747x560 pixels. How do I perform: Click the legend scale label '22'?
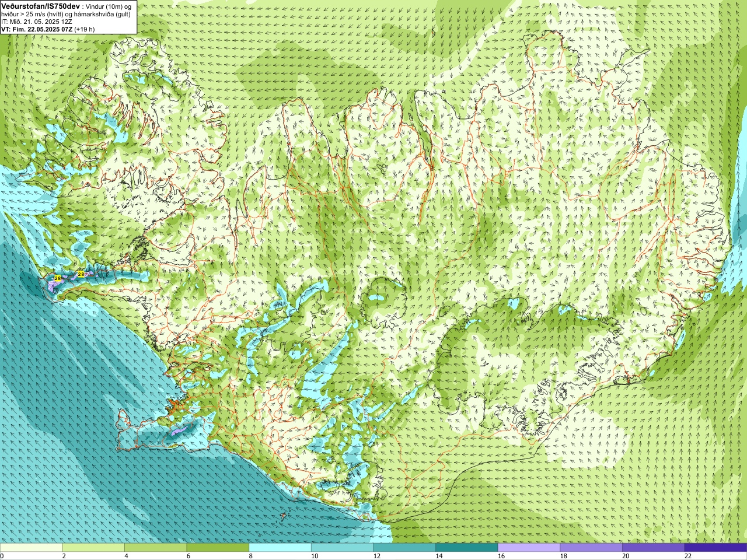[688, 556]
